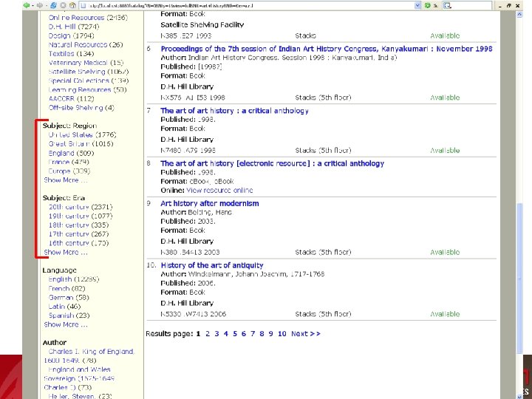Open Proceedings of Indian Art History Congress
Screen dimensions: 532x399
(327, 49)
